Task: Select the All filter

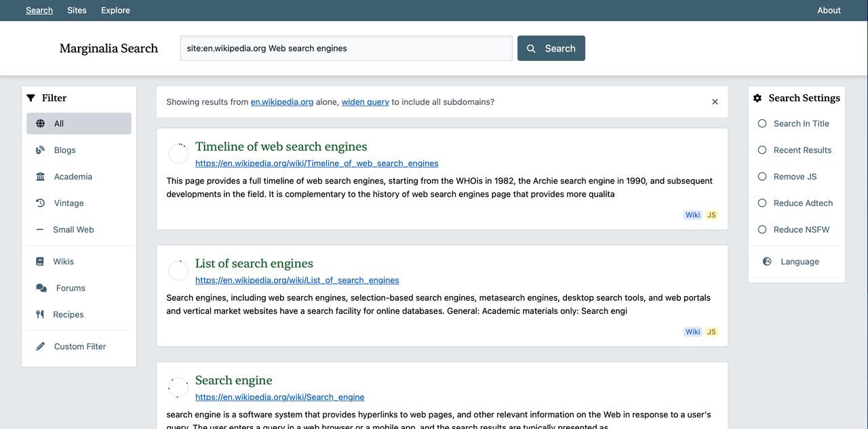Action: pyautogui.click(x=79, y=123)
